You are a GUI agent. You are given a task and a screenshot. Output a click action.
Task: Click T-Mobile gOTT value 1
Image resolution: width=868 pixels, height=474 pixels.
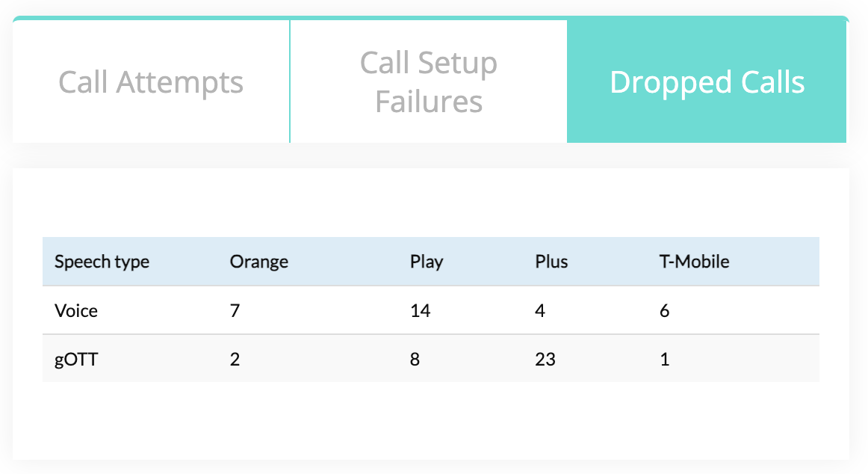664,360
